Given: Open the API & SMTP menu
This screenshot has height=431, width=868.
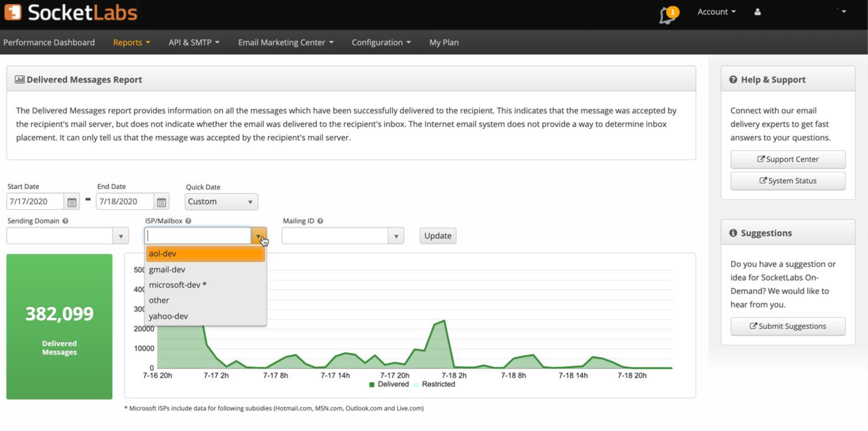Looking at the screenshot, I should pos(194,43).
